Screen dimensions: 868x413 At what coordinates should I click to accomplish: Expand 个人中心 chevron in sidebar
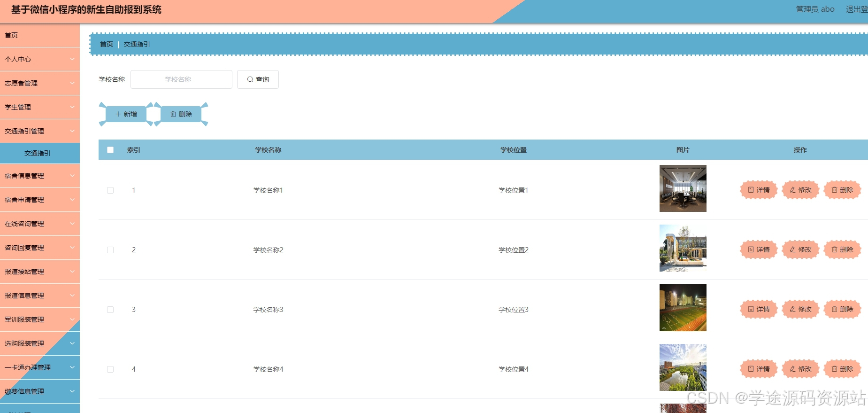click(x=72, y=59)
